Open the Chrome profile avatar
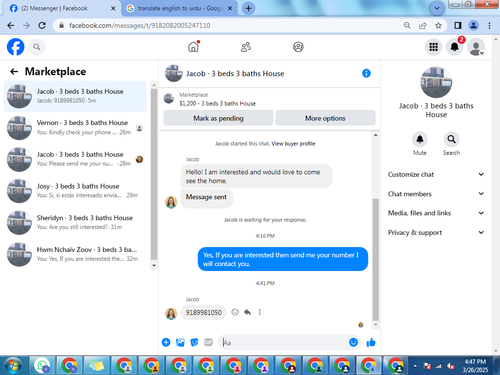This screenshot has height=375, width=500. coord(473,25)
